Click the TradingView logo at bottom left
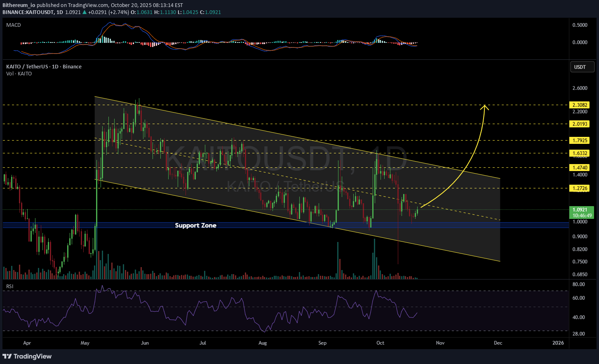 27,356
